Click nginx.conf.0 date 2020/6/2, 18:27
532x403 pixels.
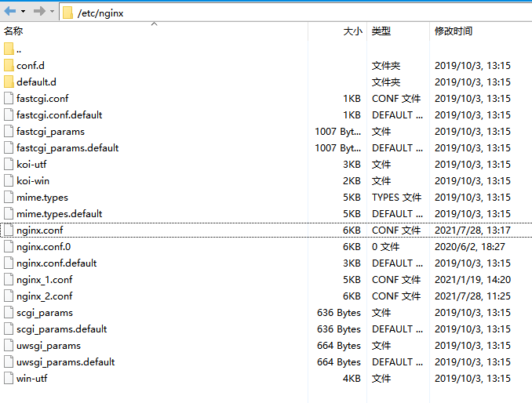(x=469, y=247)
